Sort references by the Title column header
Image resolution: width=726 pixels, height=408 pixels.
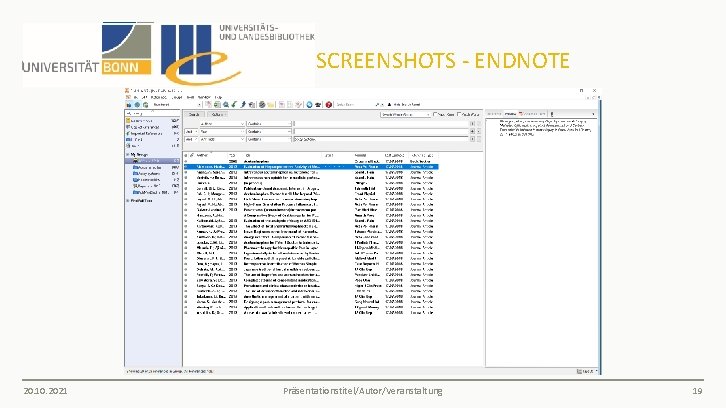[x=282, y=155]
